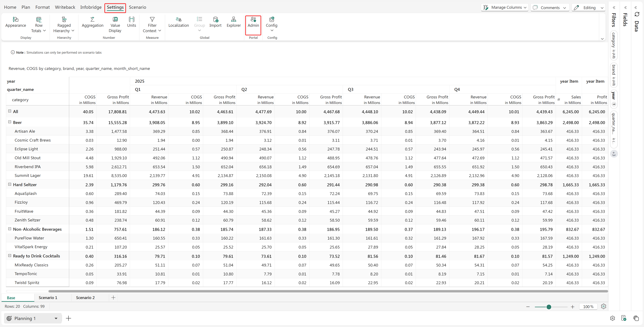The height and width of the screenshot is (327, 644).
Task: Open the Explorer tool
Action: [234, 20]
